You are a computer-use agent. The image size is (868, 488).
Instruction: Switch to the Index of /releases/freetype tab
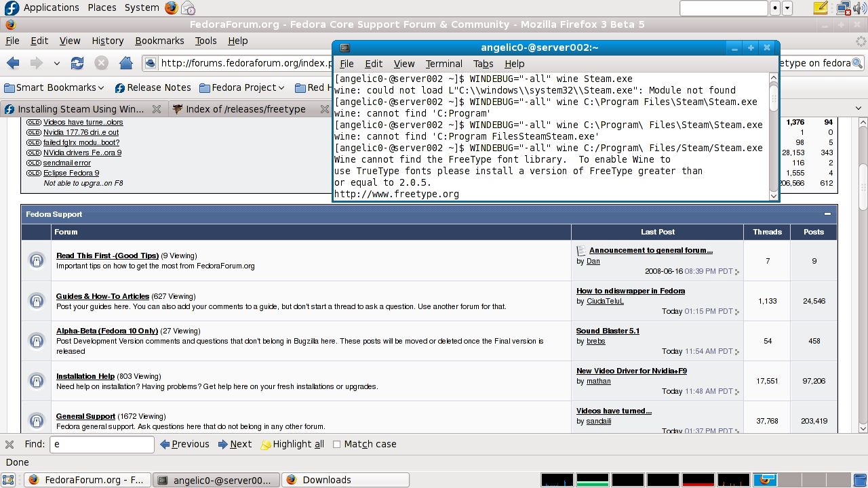click(x=244, y=108)
